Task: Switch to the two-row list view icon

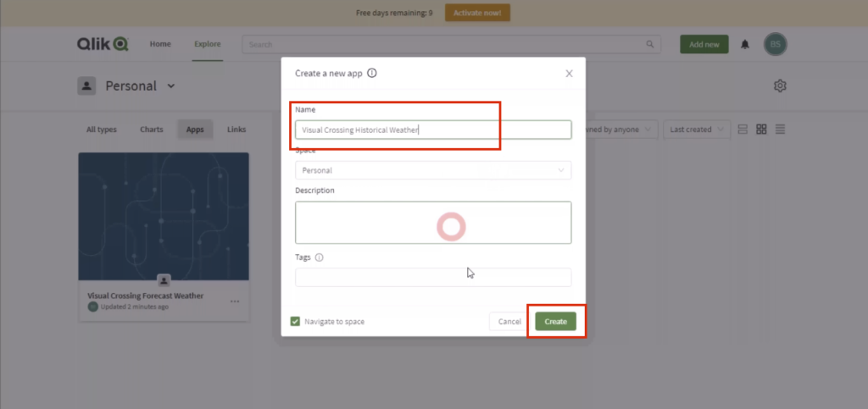Action: coord(743,130)
